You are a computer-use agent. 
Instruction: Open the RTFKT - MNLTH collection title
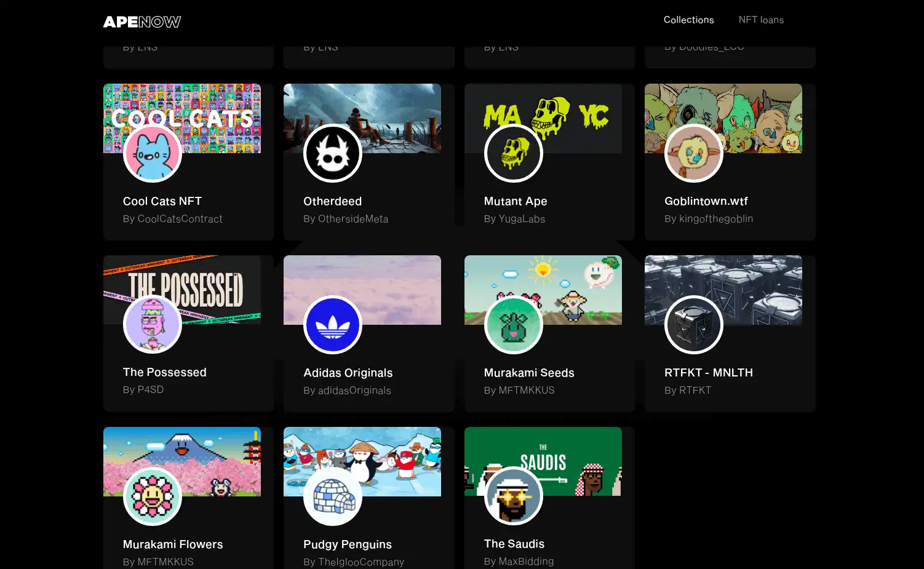pyautogui.click(x=709, y=373)
